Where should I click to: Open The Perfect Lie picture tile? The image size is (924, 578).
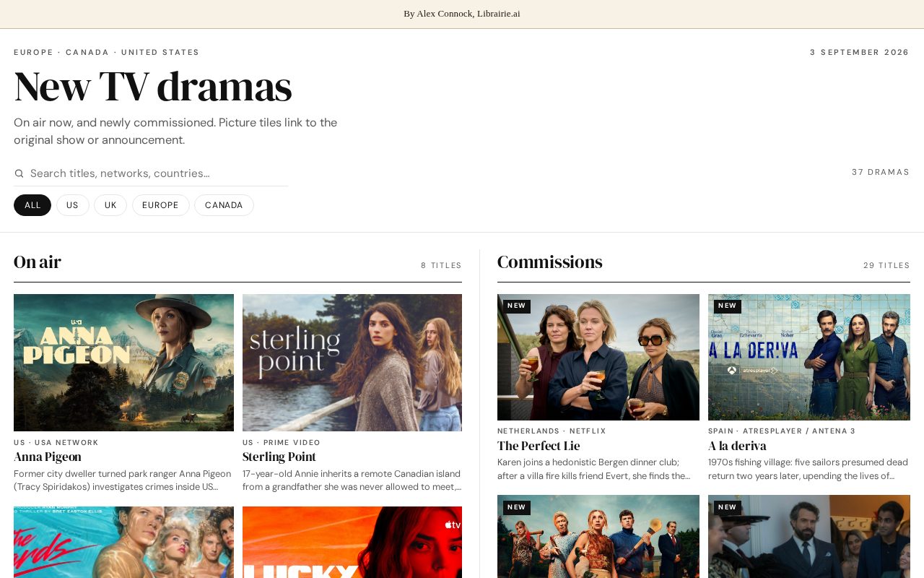[598, 357]
